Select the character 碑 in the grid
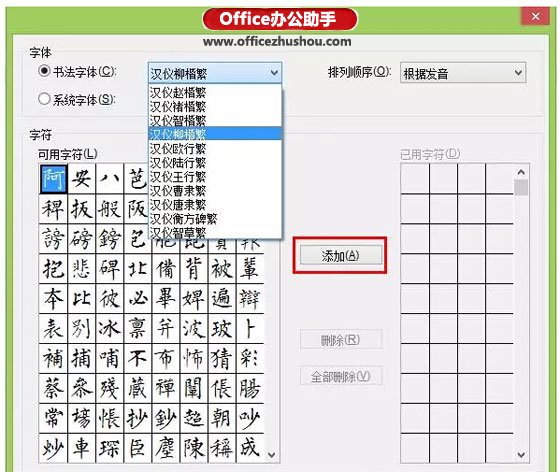Image resolution: width=560 pixels, height=472 pixels. 110,269
